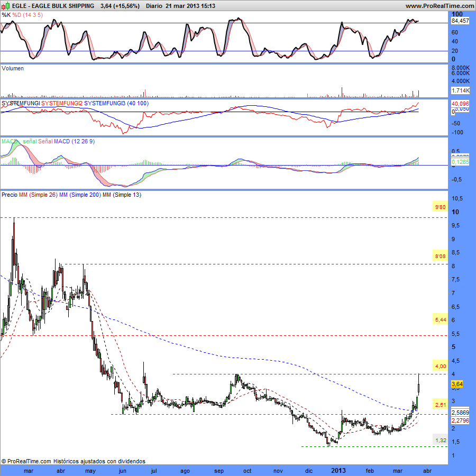The image size is (476, 476).
Task: Click the price scale value 7,5
Action: point(455,280)
